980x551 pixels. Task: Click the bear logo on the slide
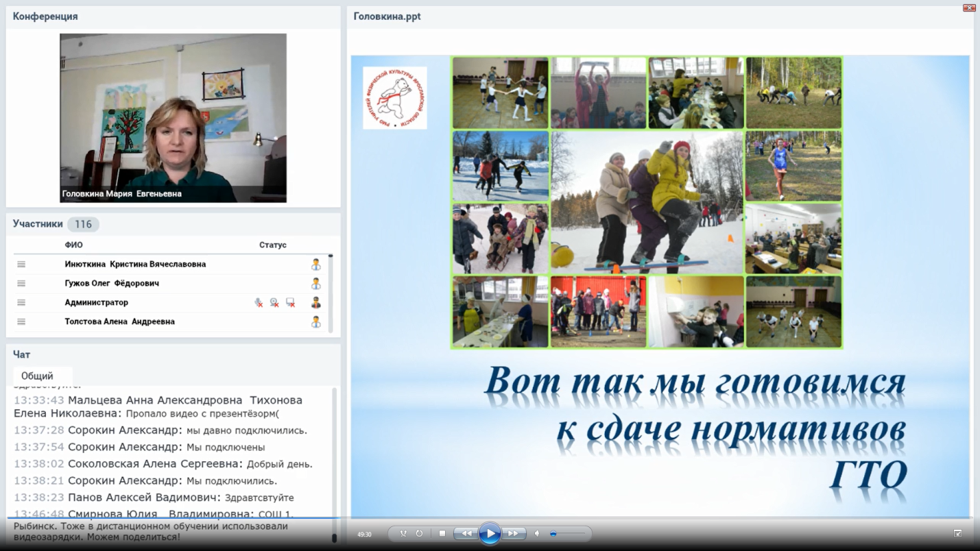click(394, 97)
